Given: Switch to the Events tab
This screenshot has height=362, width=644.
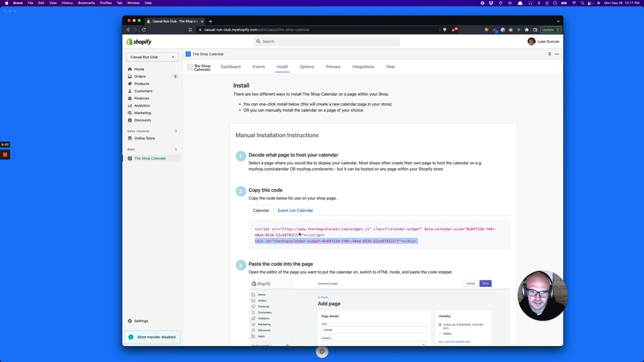Looking at the screenshot, I should pyautogui.click(x=259, y=67).
